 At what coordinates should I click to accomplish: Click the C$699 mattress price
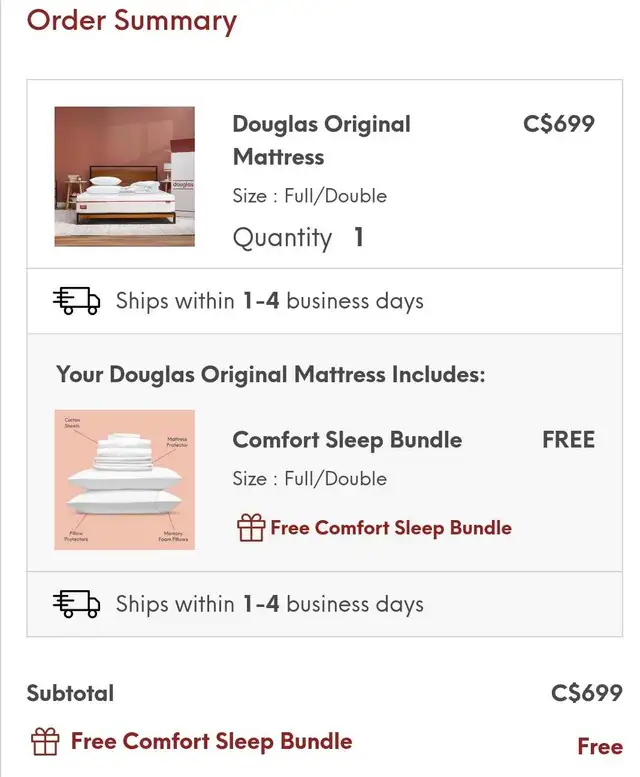559,124
